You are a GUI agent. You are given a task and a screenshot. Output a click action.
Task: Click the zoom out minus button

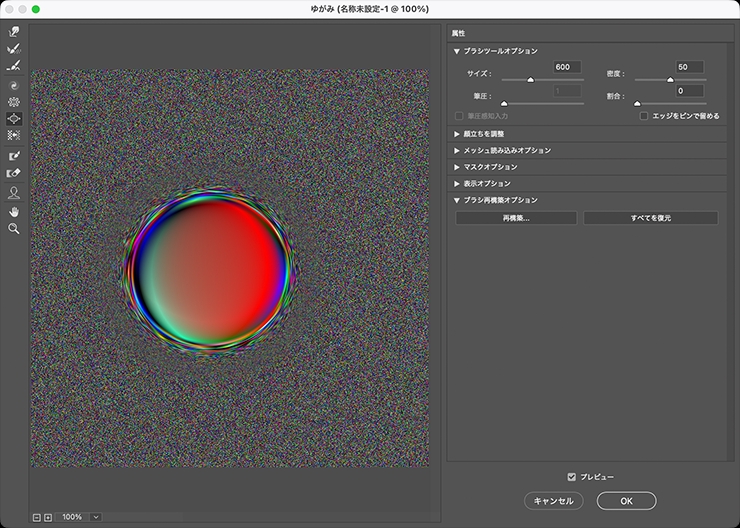click(37, 517)
